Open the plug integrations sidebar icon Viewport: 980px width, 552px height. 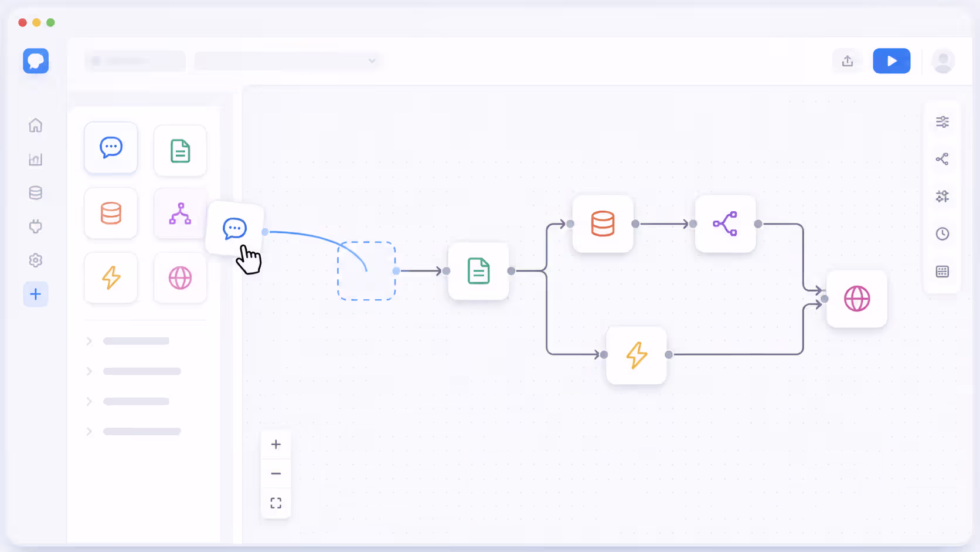(x=36, y=226)
